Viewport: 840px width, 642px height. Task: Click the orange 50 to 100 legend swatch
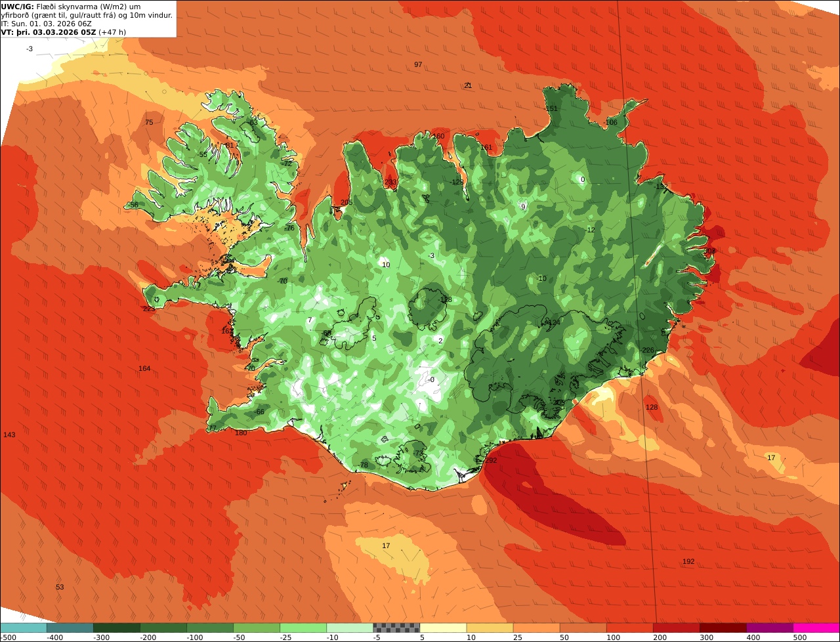583,628
